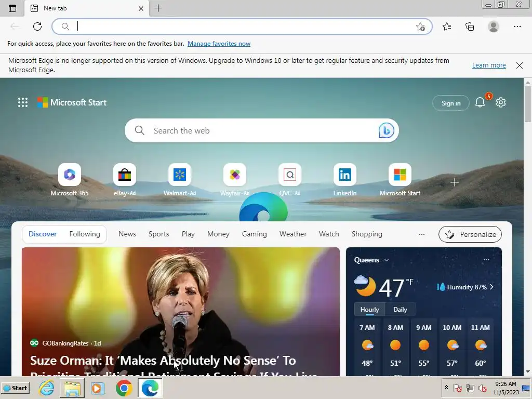Open weather card more options
Screen dimensions: 532x399
pos(486,260)
